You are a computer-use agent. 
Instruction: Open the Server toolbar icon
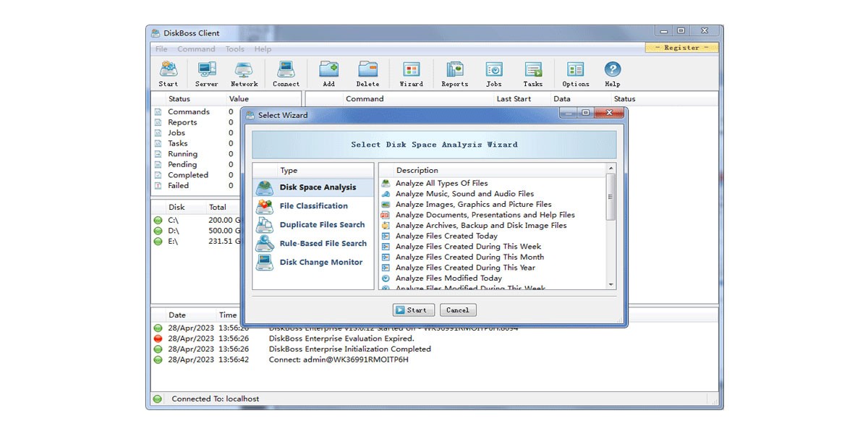click(207, 75)
